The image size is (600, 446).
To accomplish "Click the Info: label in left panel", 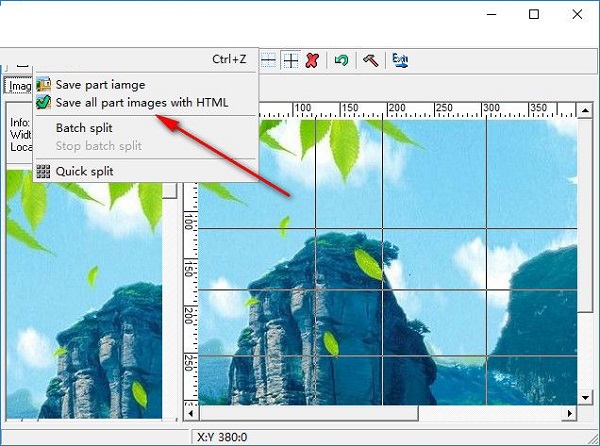I will (20, 123).
